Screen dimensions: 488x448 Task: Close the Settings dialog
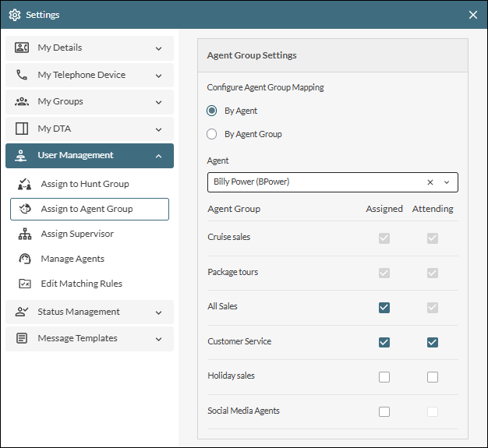(x=473, y=15)
